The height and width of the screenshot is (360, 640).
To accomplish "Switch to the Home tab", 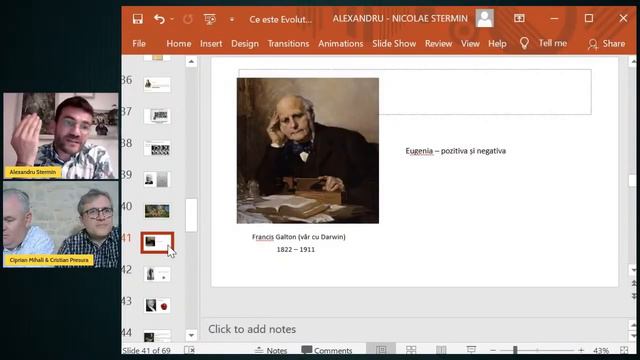I will click(179, 43).
